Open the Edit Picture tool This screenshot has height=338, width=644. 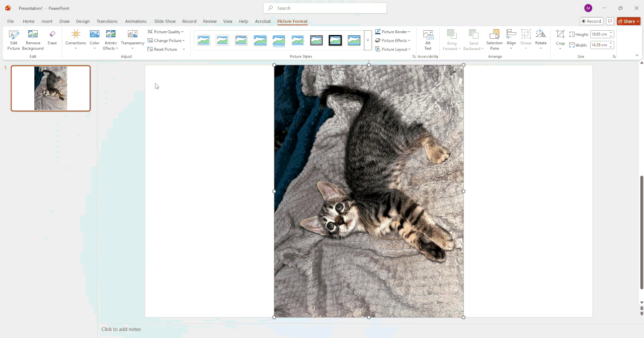pyautogui.click(x=14, y=40)
